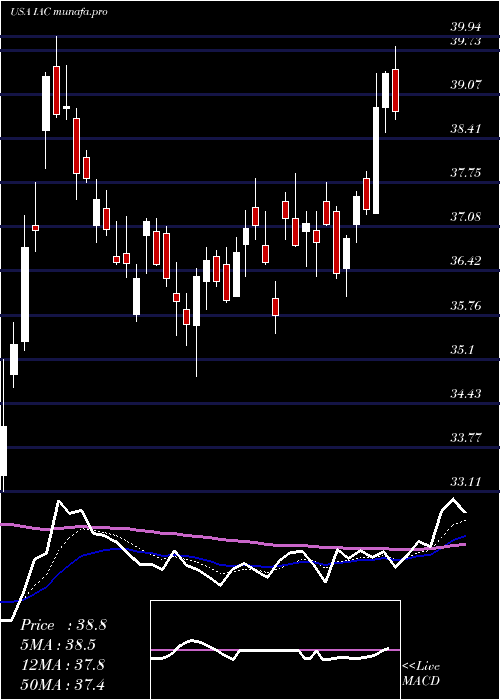Viewport: 500px width, 700px height.
Task: Click the last red candlestick at far right
Action: (395, 90)
